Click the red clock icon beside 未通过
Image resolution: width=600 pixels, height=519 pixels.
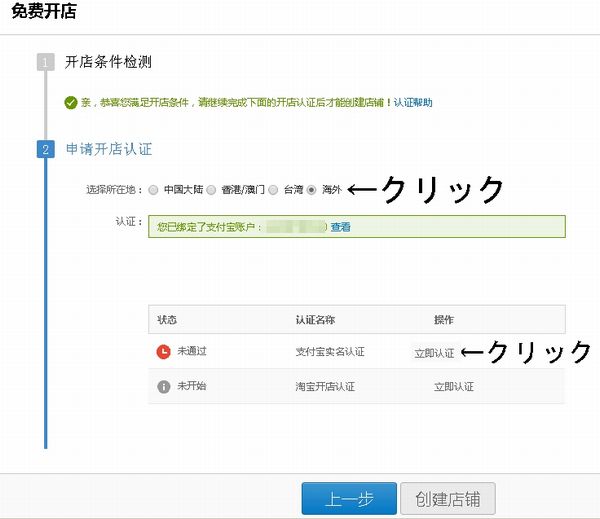pyautogui.click(x=164, y=352)
